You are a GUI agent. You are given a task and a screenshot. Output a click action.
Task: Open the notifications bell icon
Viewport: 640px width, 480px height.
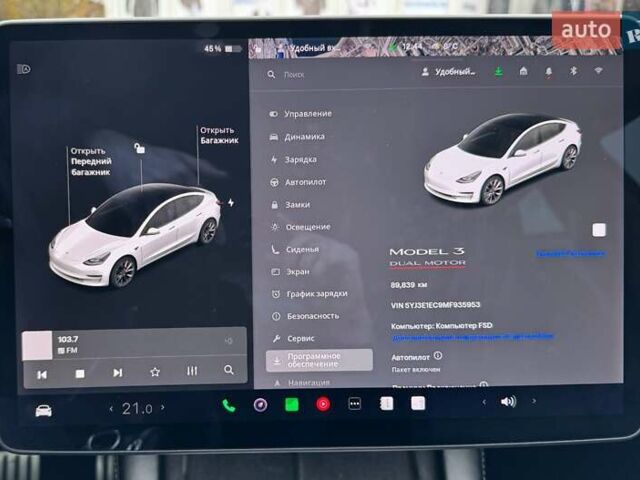(548, 72)
